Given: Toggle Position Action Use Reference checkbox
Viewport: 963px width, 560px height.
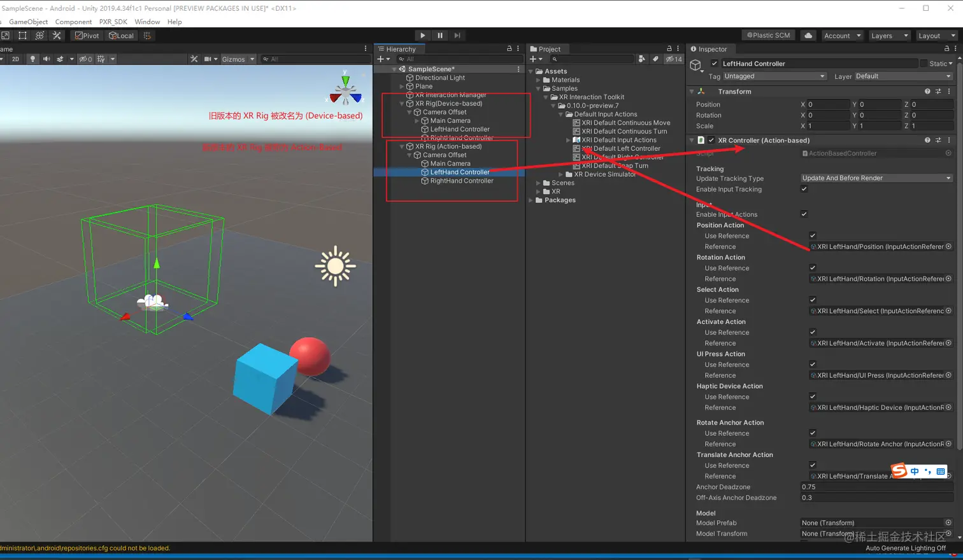Looking at the screenshot, I should point(813,235).
